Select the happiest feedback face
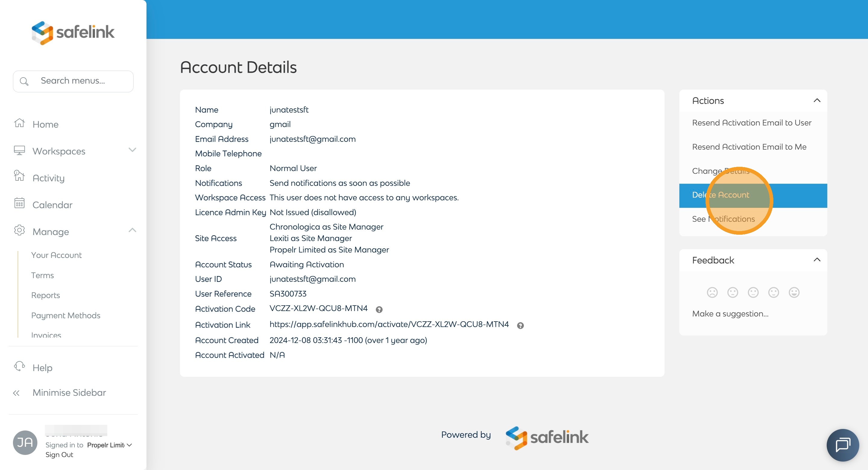 [794, 292]
